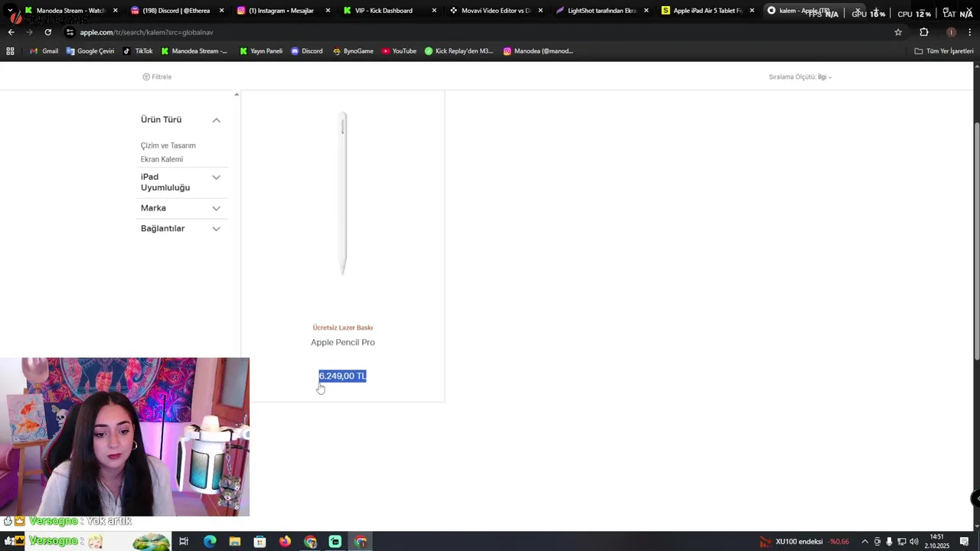Open the notification center icon
980x551 pixels.
(965, 542)
